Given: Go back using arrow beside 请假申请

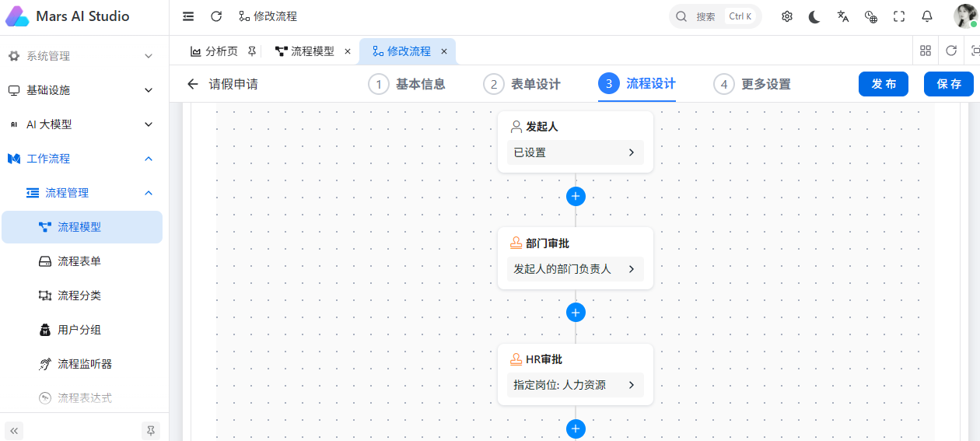Looking at the screenshot, I should tap(193, 84).
